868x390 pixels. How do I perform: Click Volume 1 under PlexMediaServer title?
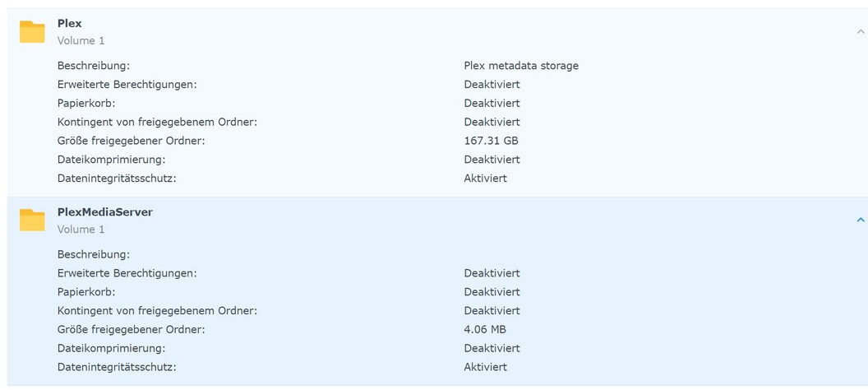point(81,230)
